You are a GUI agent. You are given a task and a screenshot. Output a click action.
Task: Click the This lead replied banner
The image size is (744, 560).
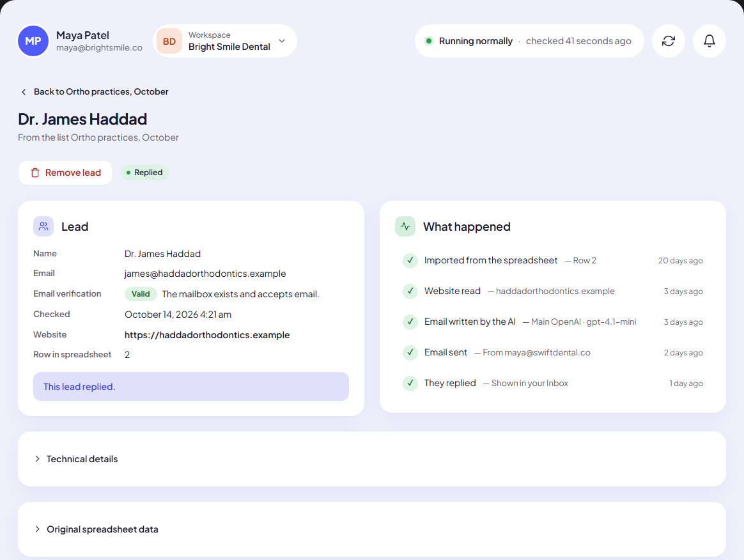tap(190, 386)
